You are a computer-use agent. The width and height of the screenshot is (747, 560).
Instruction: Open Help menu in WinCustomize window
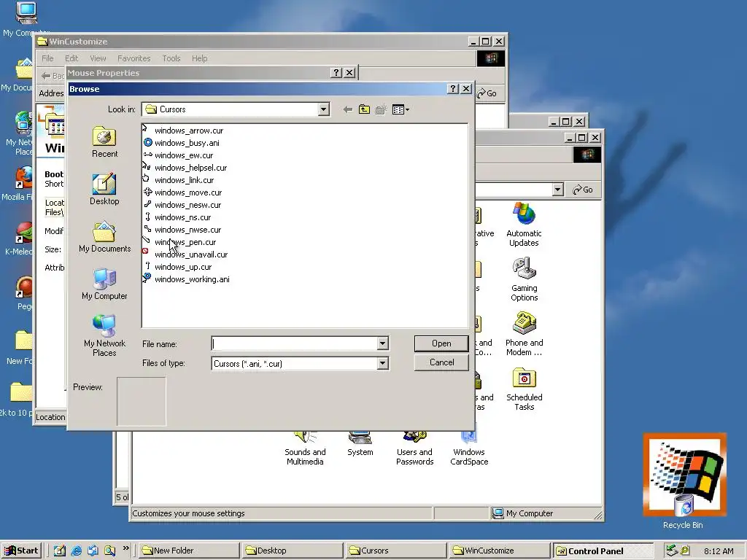pyautogui.click(x=200, y=58)
